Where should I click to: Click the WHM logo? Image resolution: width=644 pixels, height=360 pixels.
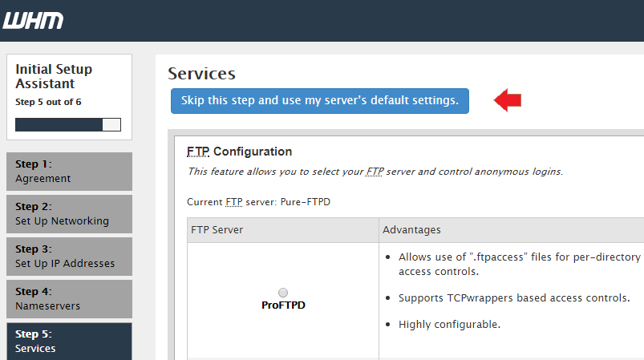[33, 21]
